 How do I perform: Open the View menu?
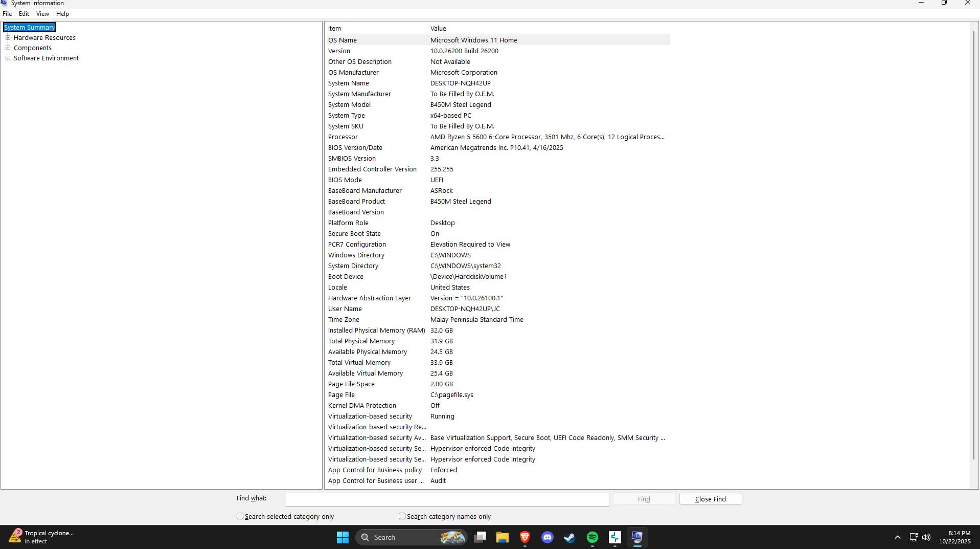click(42, 14)
